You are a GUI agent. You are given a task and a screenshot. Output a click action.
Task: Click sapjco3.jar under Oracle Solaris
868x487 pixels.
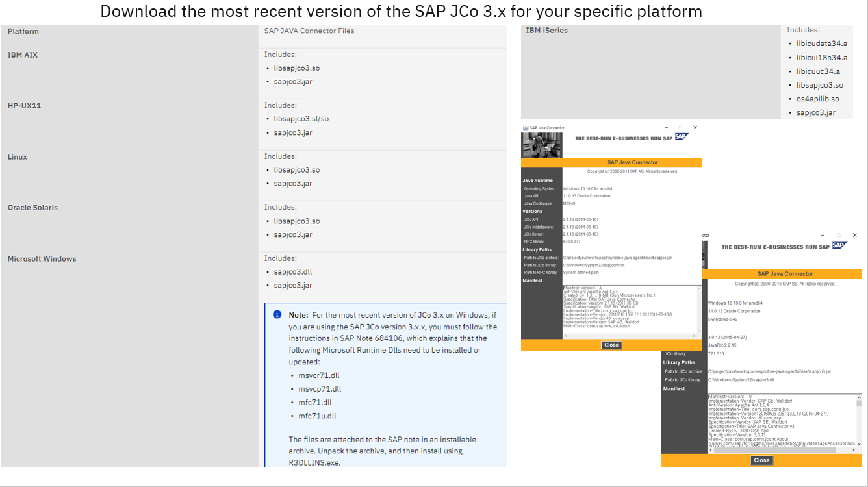point(293,235)
